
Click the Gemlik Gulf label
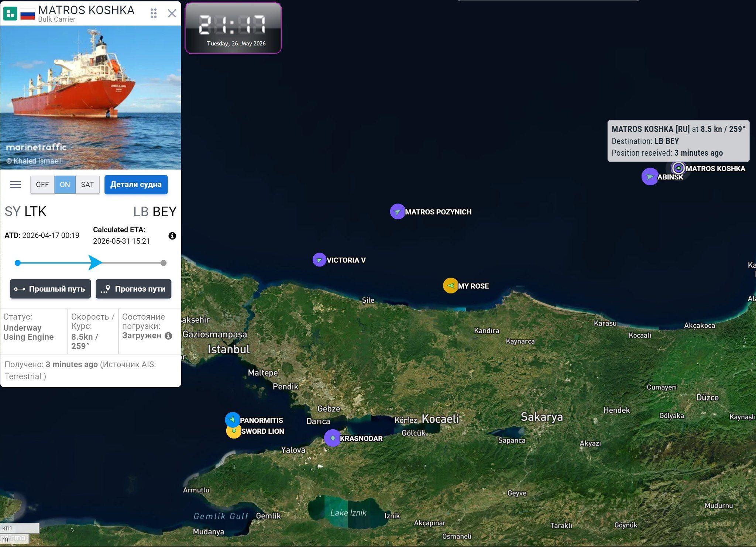coord(221,516)
